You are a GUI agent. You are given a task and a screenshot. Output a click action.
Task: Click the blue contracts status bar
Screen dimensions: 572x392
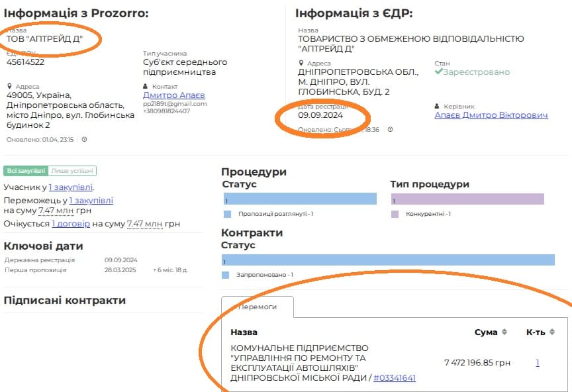point(388,260)
